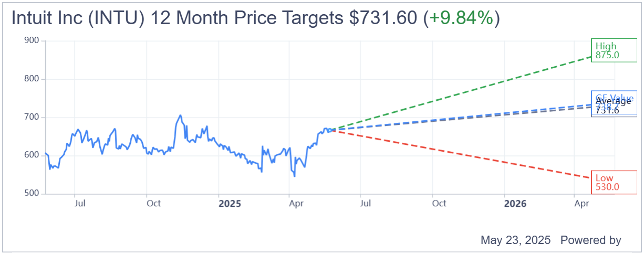
Task: Click the May 23, 2025 date text
Action: 515,240
